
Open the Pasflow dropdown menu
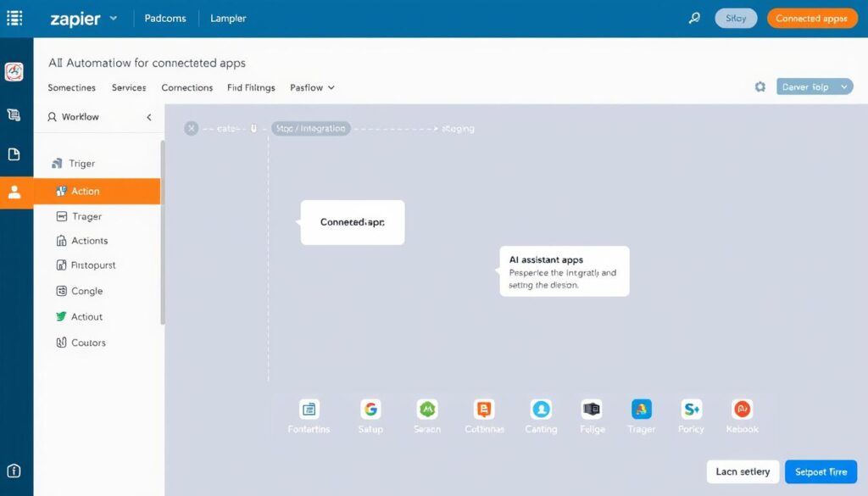pos(312,87)
